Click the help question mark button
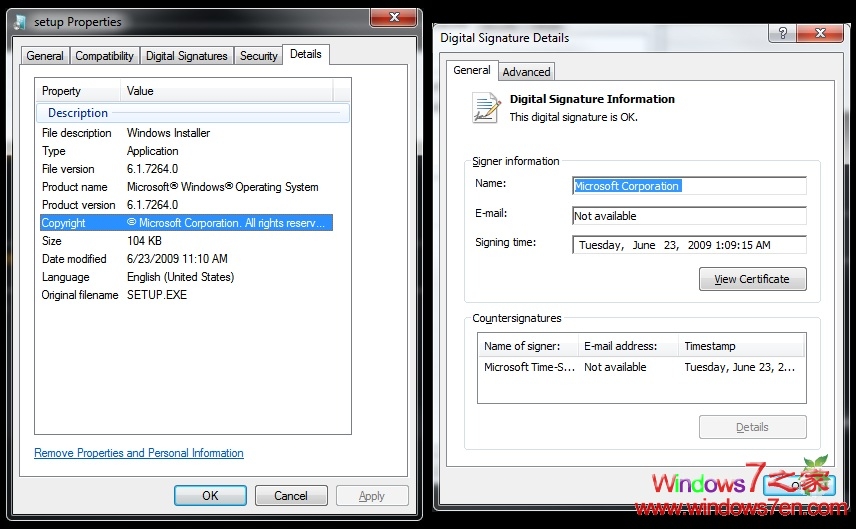The image size is (856, 529). (x=782, y=33)
